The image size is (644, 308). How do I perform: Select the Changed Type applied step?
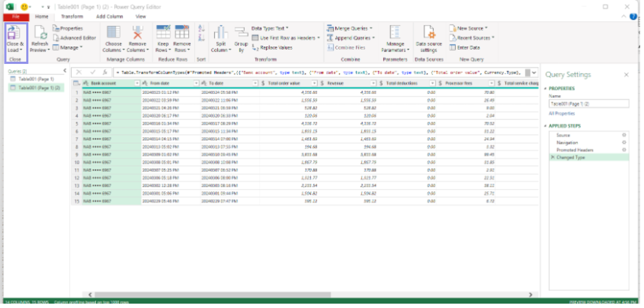point(589,157)
